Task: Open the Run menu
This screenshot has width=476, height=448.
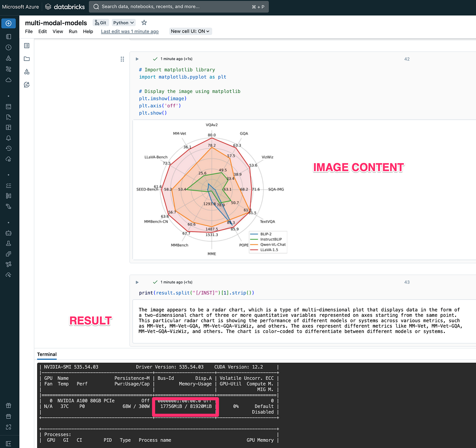Action: pos(73,31)
